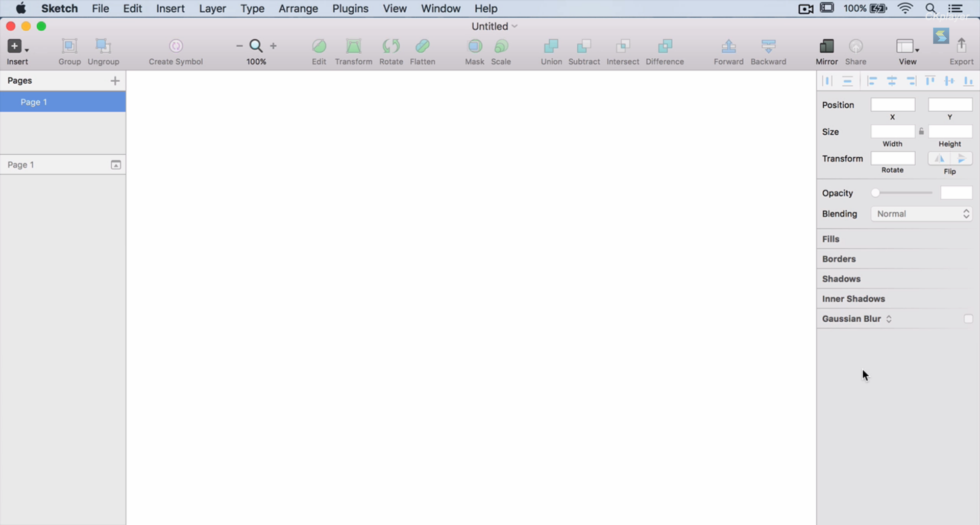Click the Export toolbar icon

[x=962, y=46]
